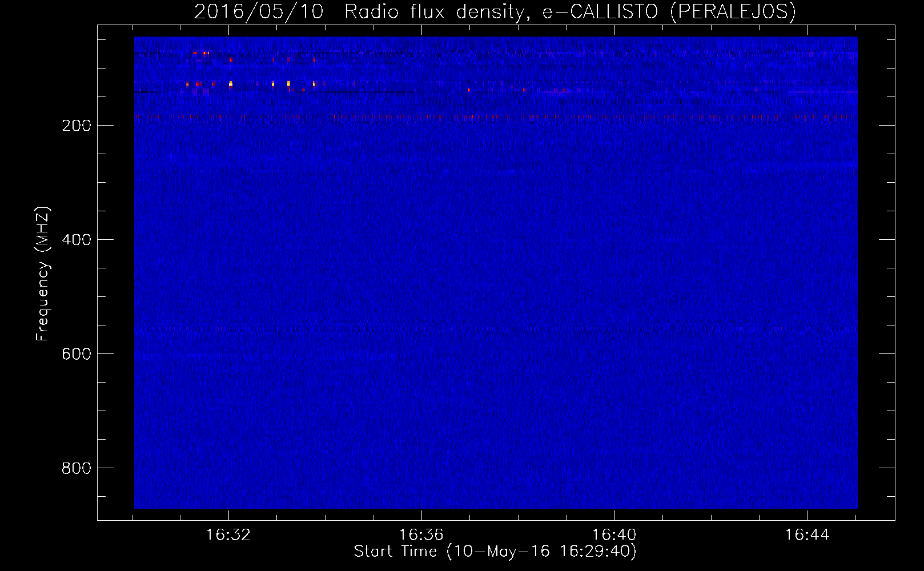Click the plot title mentioning e-CALLISTO (PERALEJOS)

(495, 12)
